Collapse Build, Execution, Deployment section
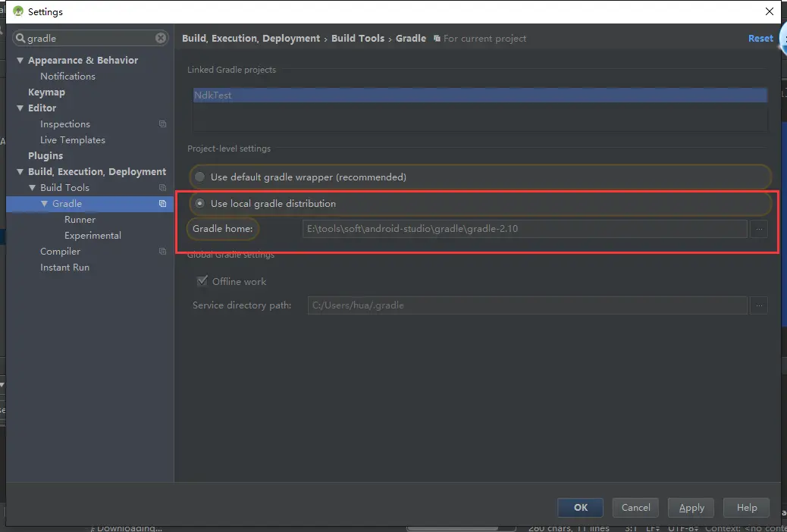Screen dimensions: 787x532 click(20, 171)
